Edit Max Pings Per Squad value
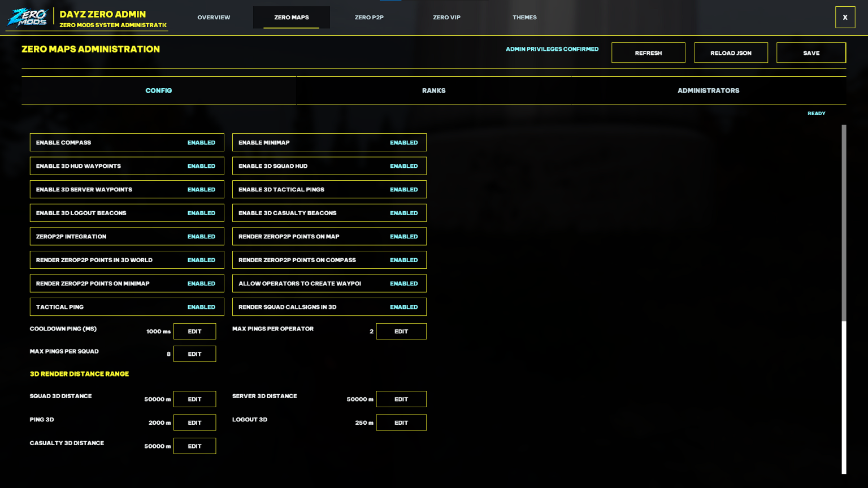 194,354
